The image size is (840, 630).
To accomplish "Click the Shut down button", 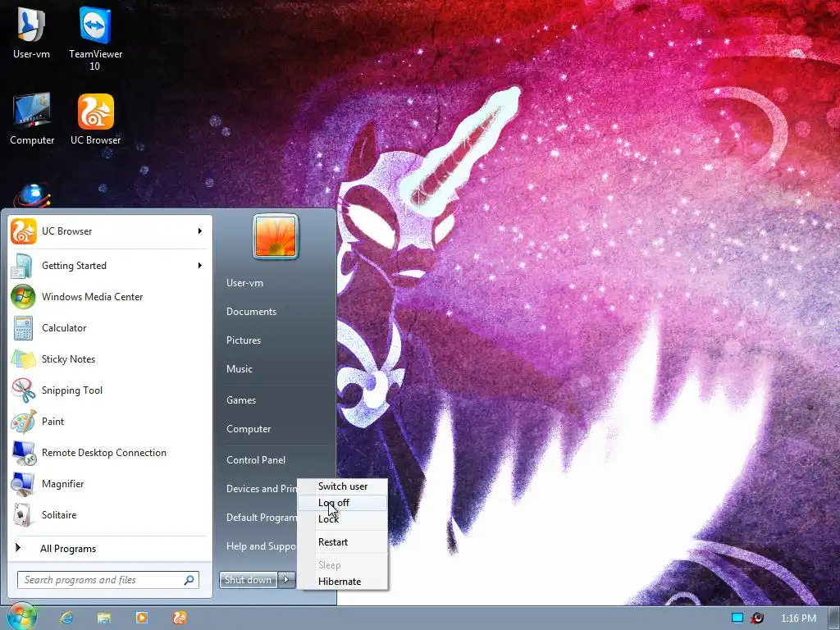I will coord(249,579).
